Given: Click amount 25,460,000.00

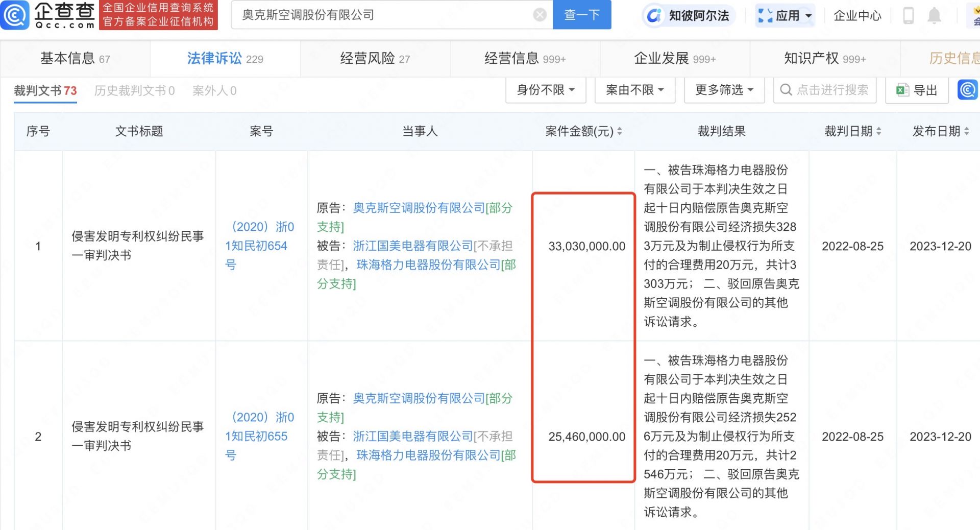Looking at the screenshot, I should (x=586, y=437).
